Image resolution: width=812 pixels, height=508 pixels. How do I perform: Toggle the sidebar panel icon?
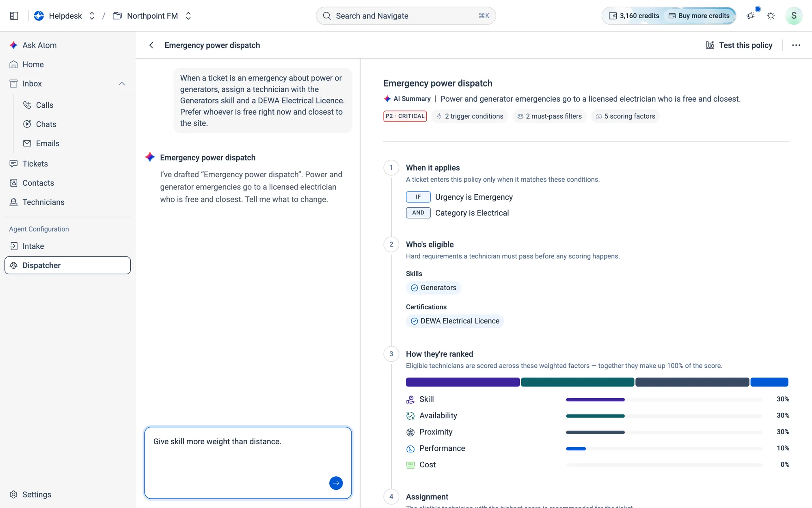click(x=14, y=16)
